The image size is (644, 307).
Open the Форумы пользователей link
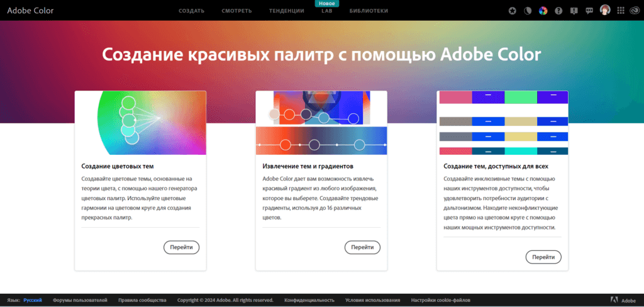click(x=80, y=301)
